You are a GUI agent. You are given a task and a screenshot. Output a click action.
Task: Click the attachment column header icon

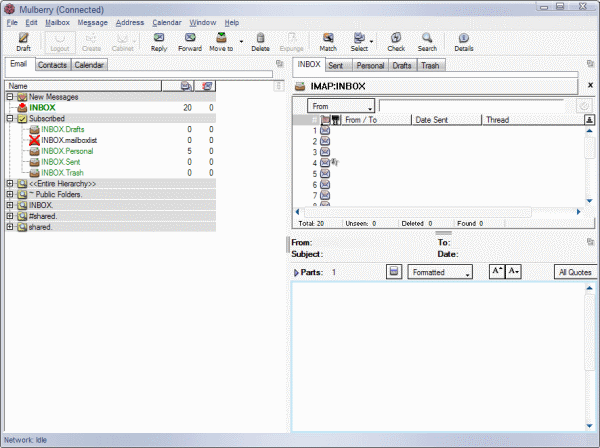(x=336, y=120)
